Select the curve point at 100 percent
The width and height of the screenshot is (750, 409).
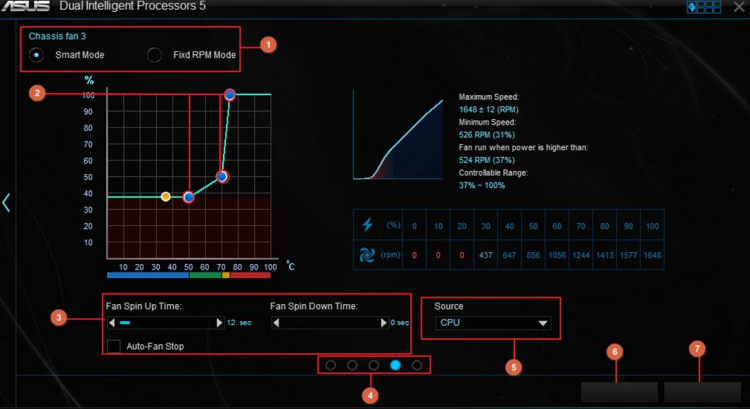tap(230, 95)
